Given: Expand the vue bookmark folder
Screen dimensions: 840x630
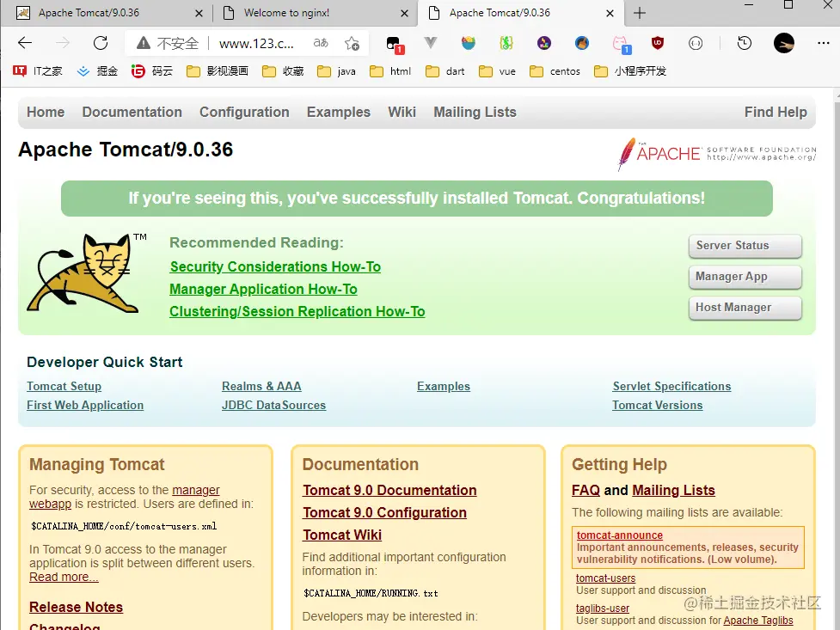Looking at the screenshot, I should (497, 71).
